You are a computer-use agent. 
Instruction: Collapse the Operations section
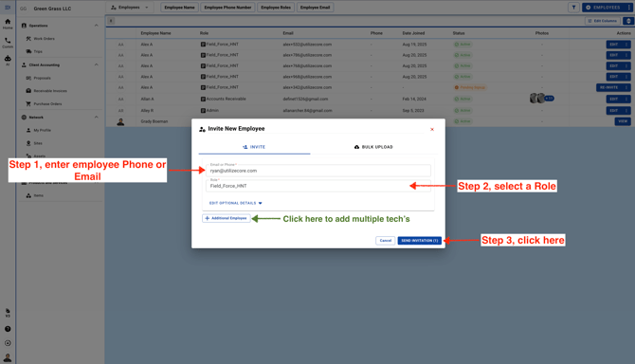97,26
